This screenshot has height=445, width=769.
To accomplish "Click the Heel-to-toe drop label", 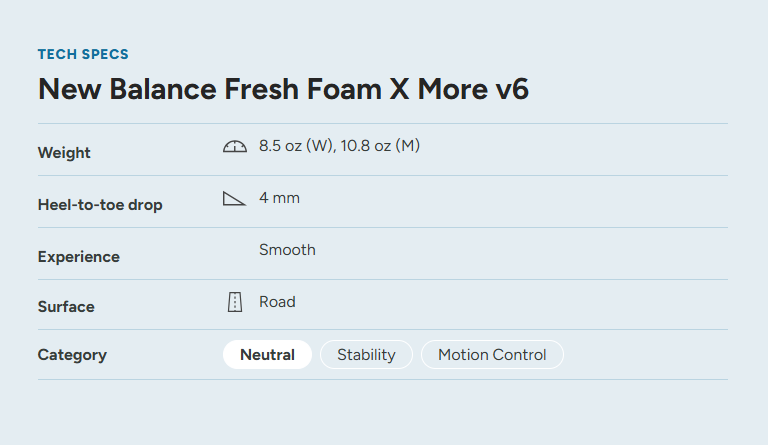I will [x=100, y=205].
